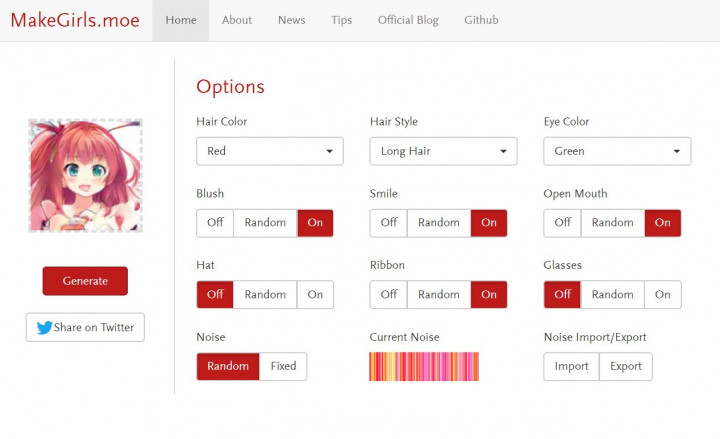720x439 pixels.
Task: Click the MakeGirls.moe site logo
Action: [76, 20]
